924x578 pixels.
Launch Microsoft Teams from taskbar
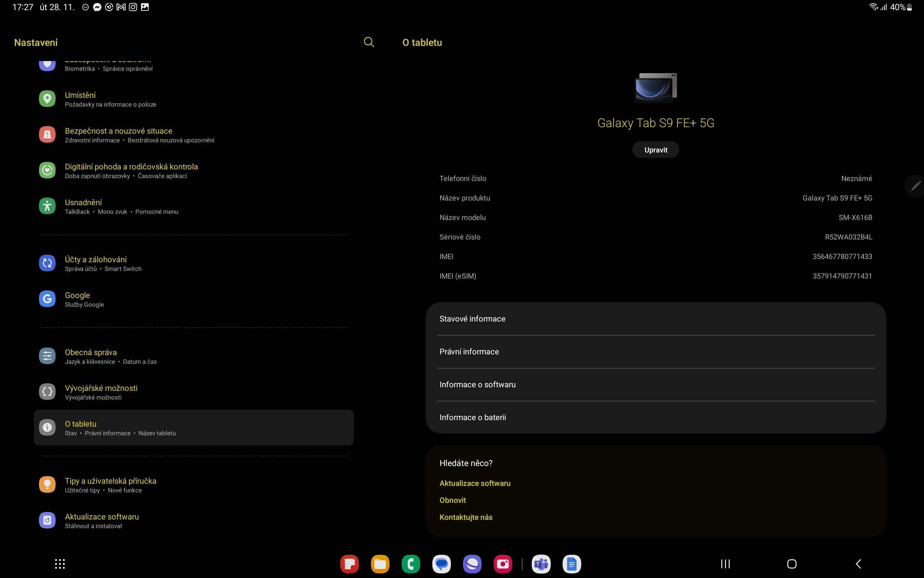(x=541, y=564)
